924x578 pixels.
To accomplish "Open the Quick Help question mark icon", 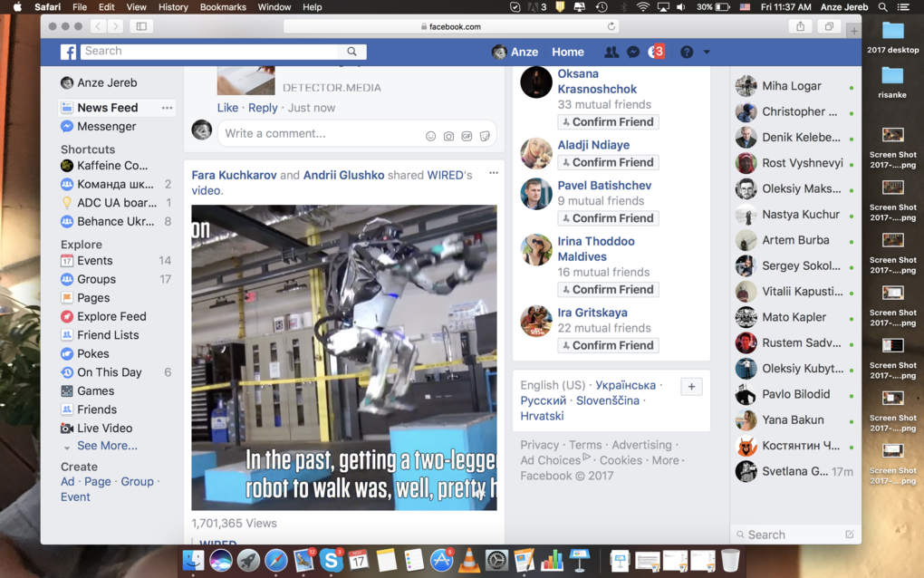I will [687, 52].
